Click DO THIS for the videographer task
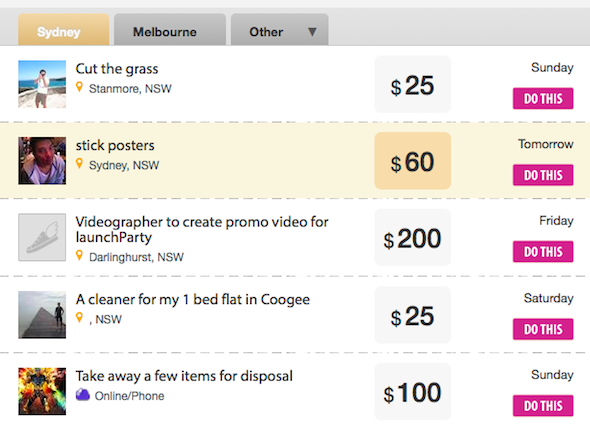 [x=543, y=251]
